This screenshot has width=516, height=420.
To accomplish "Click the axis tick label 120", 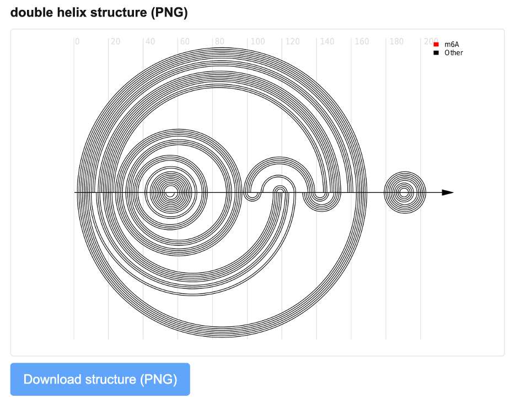I will coord(292,42).
